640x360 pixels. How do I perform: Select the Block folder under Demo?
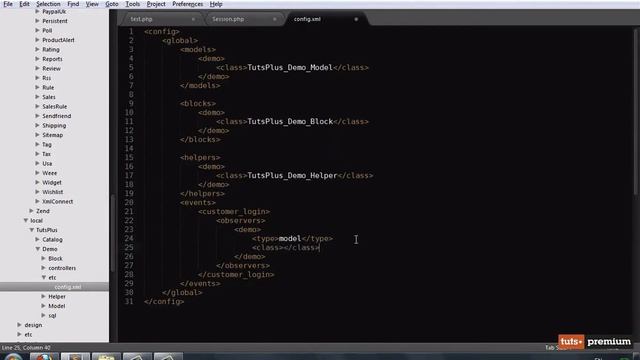pos(55,258)
